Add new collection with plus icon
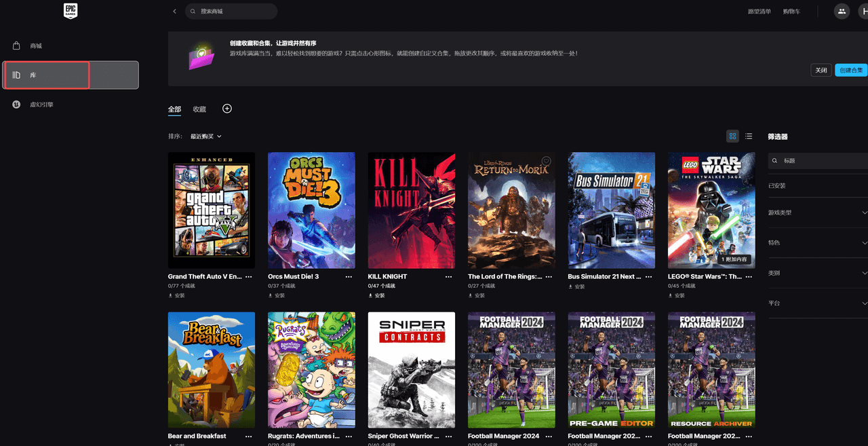This screenshot has width=868, height=446. pos(227,109)
